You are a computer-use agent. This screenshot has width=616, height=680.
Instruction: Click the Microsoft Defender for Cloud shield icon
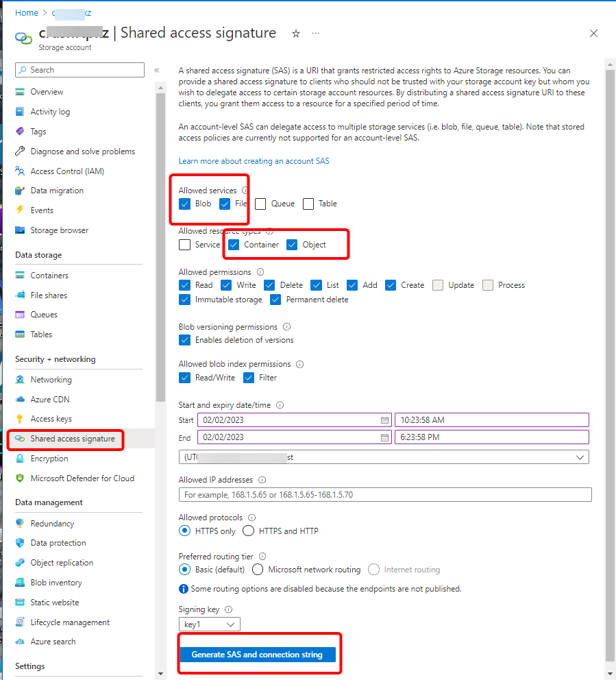(x=20, y=478)
